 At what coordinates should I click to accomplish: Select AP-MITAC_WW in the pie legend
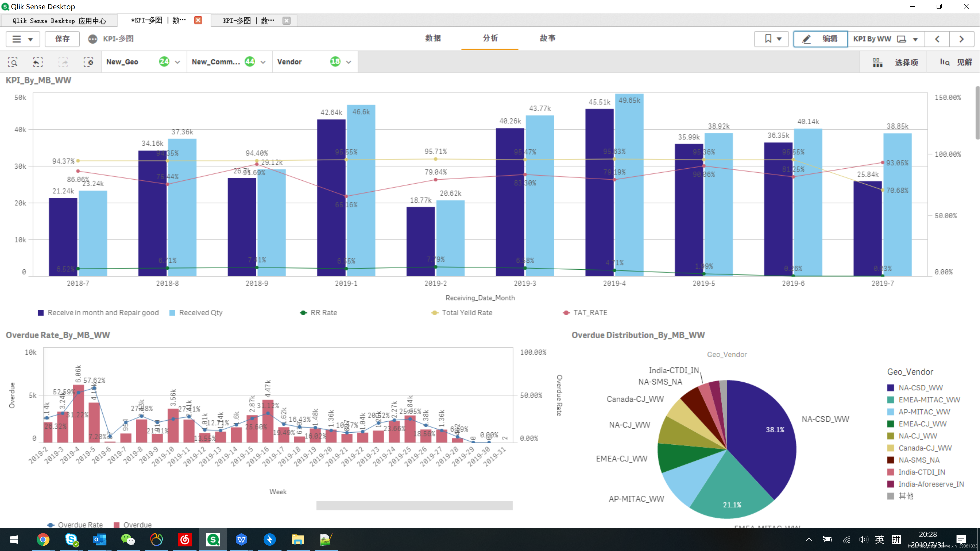pos(918,412)
